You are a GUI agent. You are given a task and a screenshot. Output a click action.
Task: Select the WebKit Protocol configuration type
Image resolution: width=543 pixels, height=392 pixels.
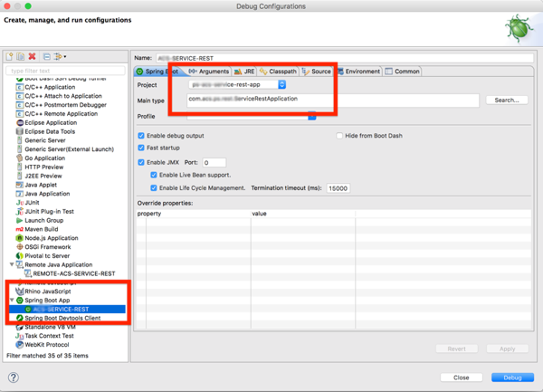(47, 345)
